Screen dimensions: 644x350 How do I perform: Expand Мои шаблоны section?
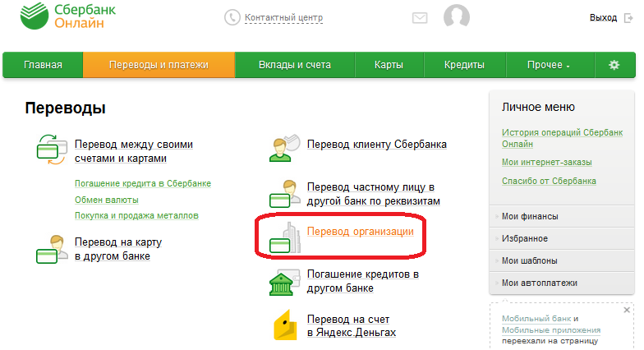pyautogui.click(x=562, y=261)
